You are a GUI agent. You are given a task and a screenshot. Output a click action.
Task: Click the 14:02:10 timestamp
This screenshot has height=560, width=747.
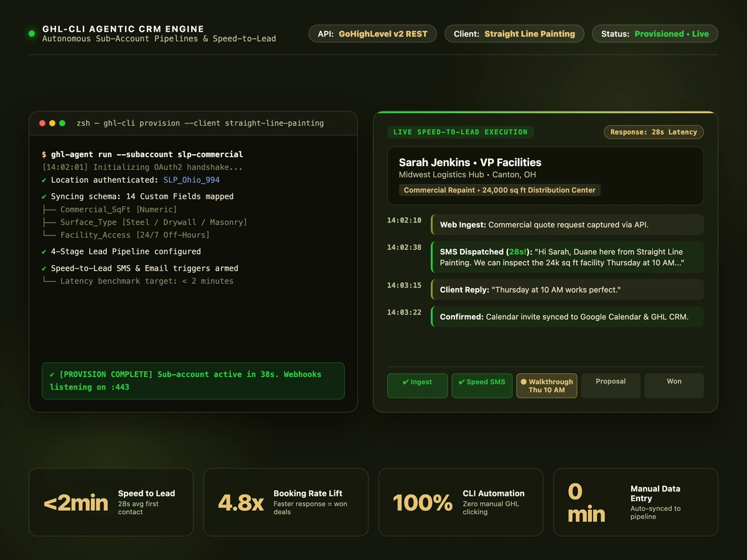click(x=404, y=220)
